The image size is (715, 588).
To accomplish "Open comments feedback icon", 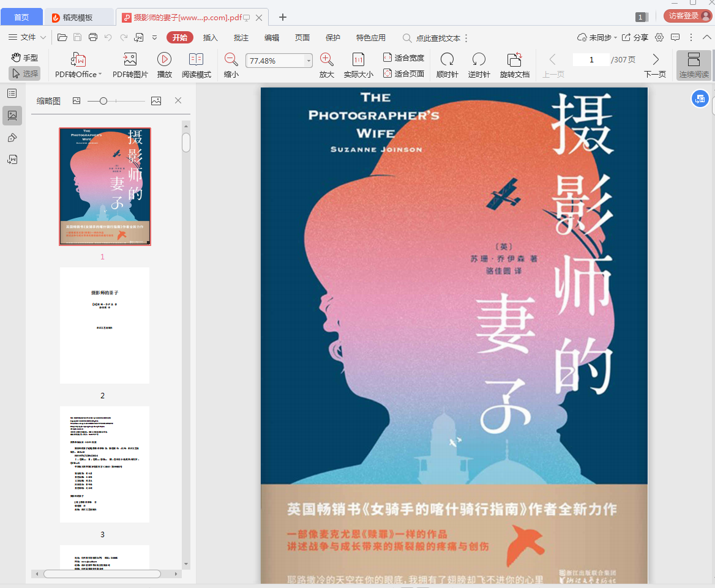I will 675,37.
